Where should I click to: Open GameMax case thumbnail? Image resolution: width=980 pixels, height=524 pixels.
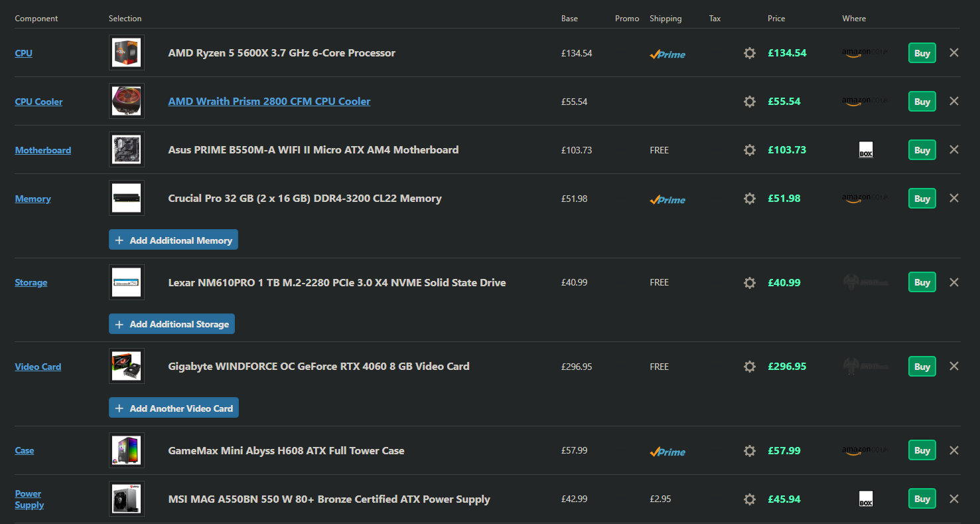pyautogui.click(x=127, y=451)
